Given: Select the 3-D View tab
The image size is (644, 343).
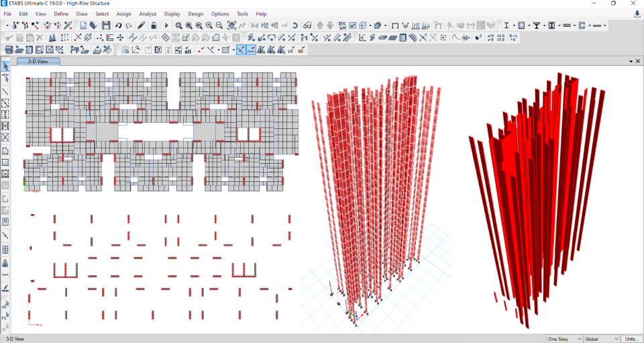Looking at the screenshot, I should 38,61.
